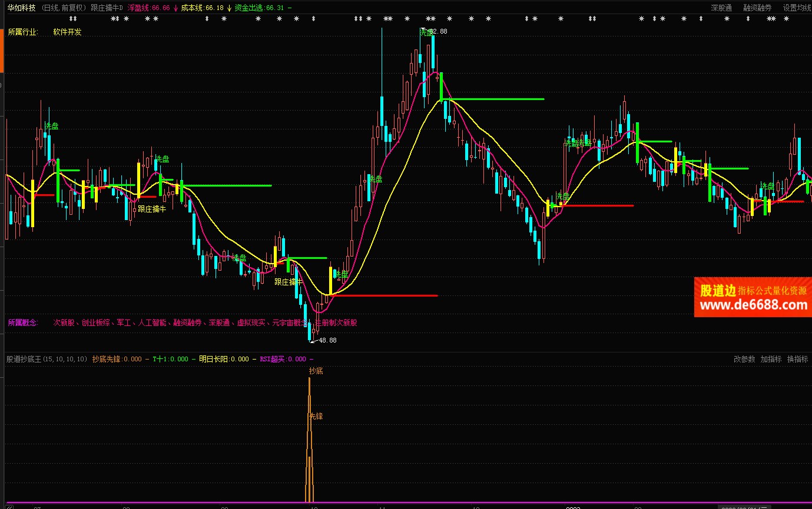Click 改参数 to edit indicator parameters

[744, 359]
